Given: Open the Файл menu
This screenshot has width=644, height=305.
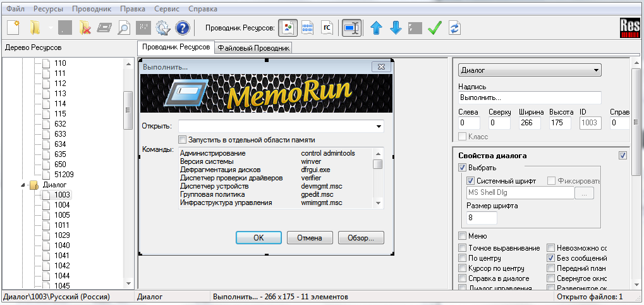Looking at the screenshot, I should click(x=16, y=9).
